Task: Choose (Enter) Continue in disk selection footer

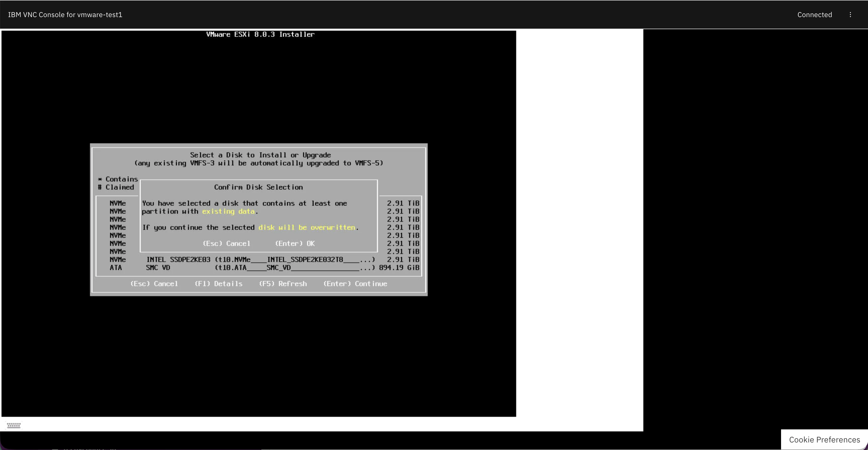Action: click(x=355, y=284)
